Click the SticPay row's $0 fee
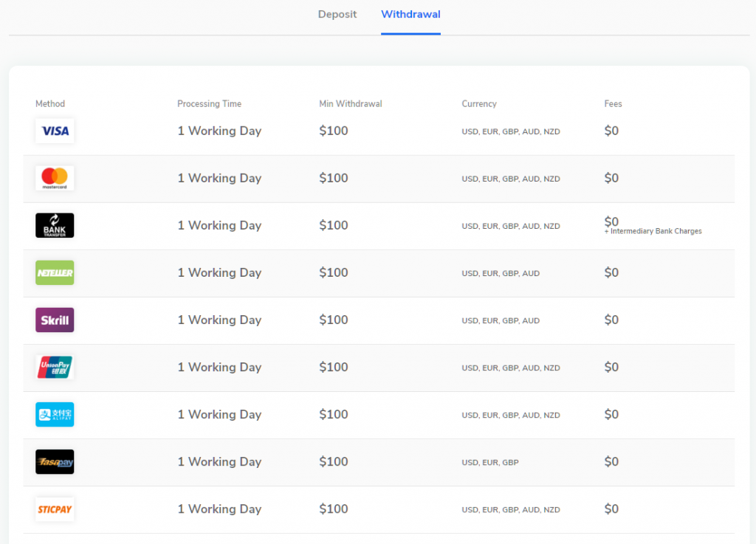 (x=611, y=509)
